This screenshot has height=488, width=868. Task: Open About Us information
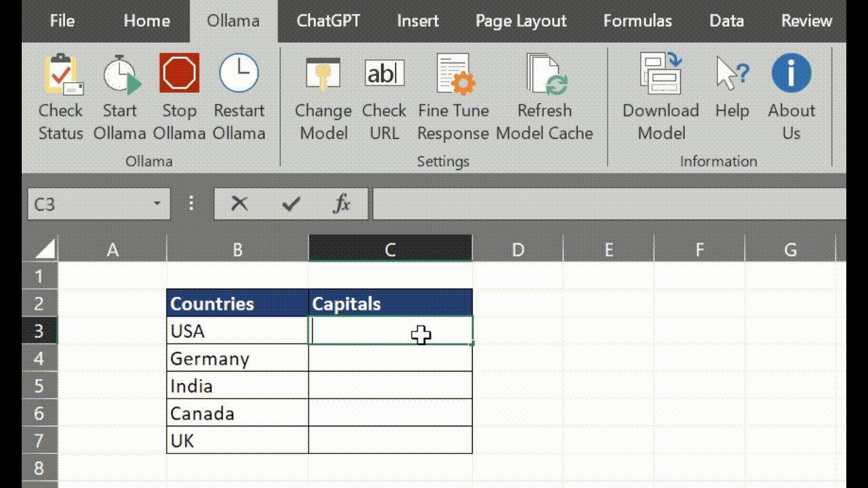click(x=791, y=75)
